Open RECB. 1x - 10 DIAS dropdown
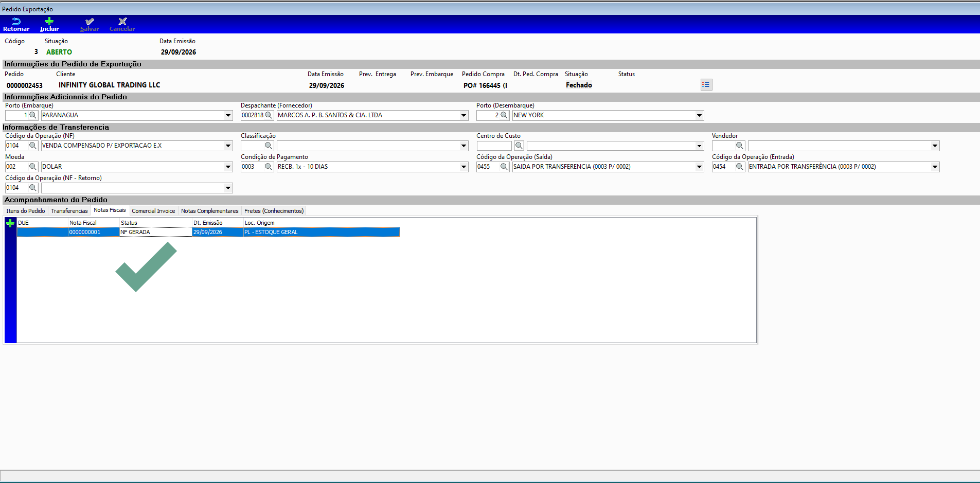Screen dimensions: 980x483 (464, 167)
